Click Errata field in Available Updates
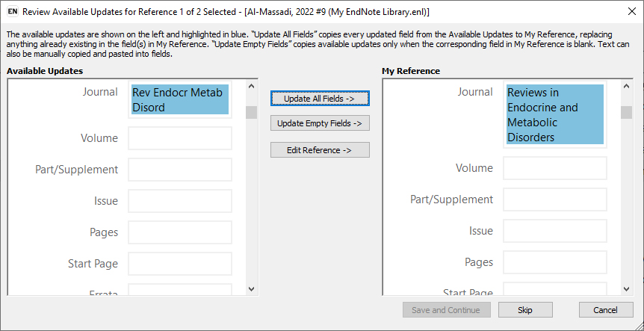Image resolution: width=644 pixels, height=331 pixels. 180,289
